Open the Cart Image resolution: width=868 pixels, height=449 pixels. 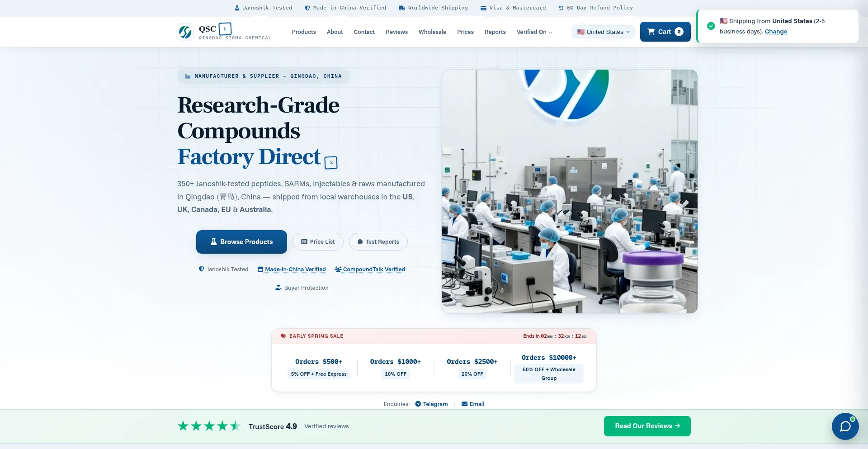click(665, 32)
